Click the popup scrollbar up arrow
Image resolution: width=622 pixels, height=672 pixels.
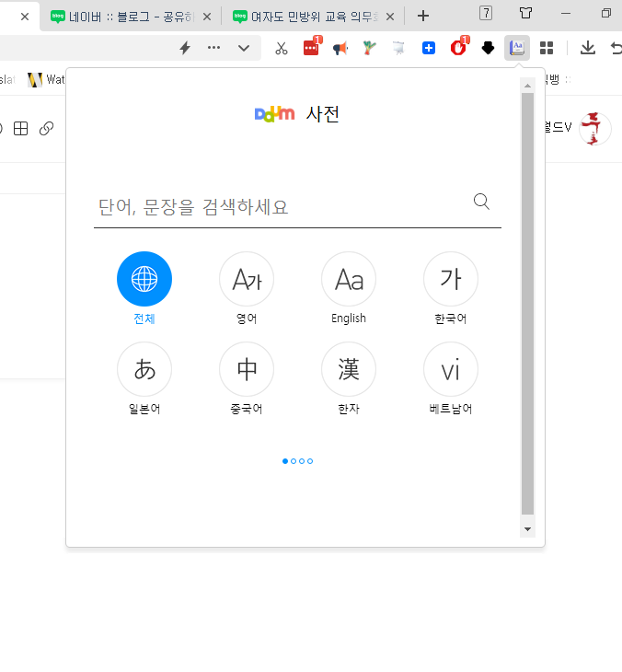coord(528,87)
